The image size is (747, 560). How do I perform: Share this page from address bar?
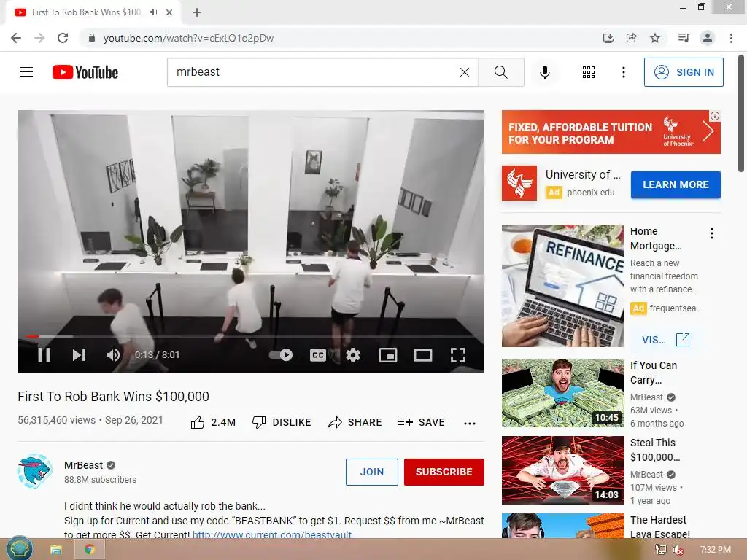click(x=632, y=38)
